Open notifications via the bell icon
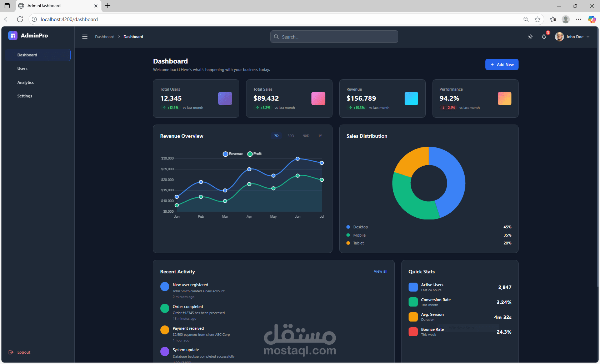600x364 pixels. (544, 37)
